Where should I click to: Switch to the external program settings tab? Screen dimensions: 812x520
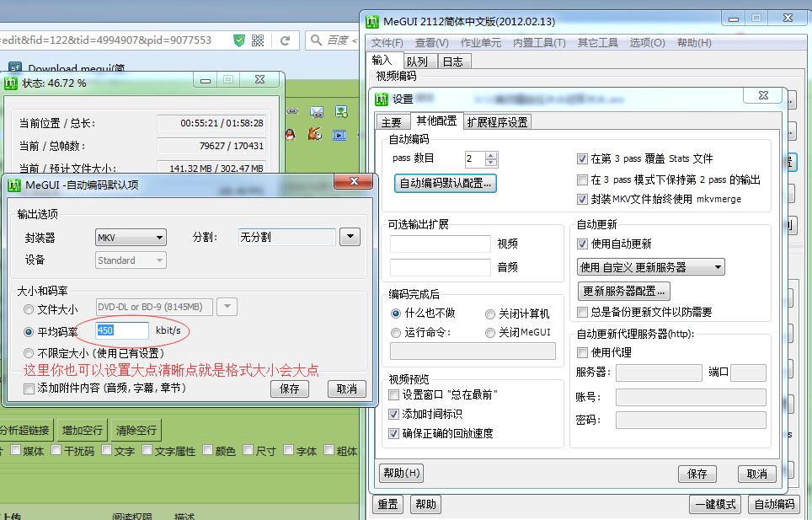[x=497, y=122]
